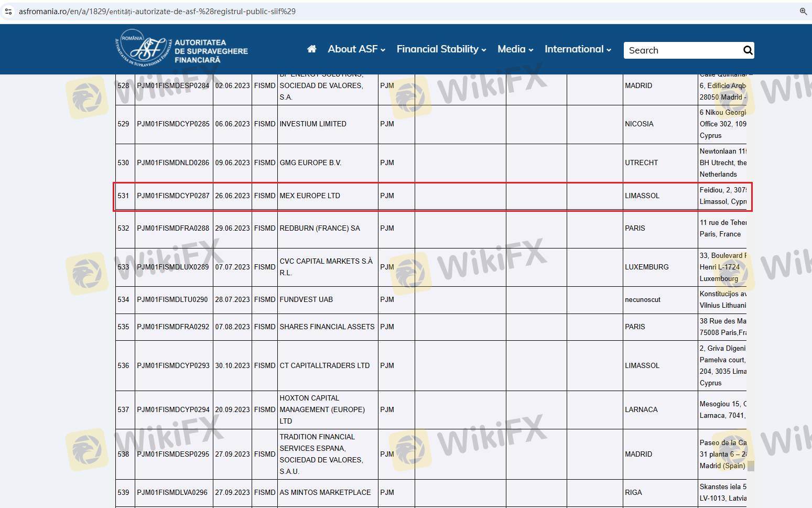
Task: Click the FUNDVEST UAB row name
Action: (306, 300)
